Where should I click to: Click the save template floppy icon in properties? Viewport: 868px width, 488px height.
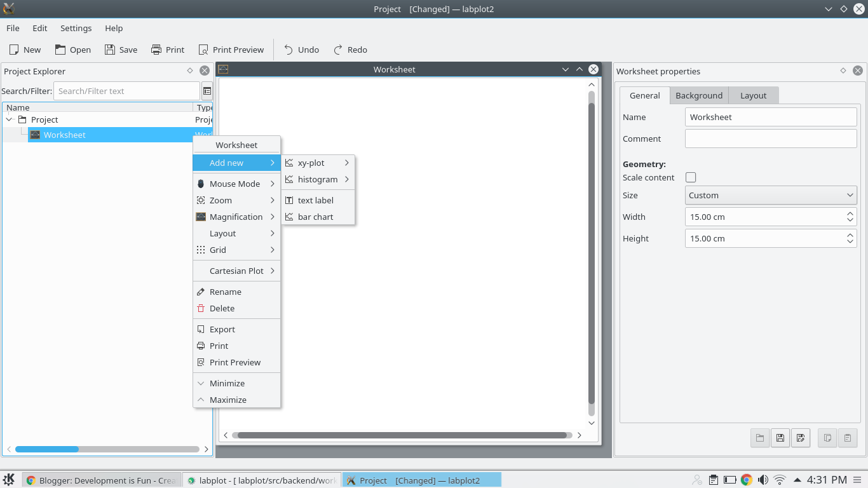click(780, 437)
